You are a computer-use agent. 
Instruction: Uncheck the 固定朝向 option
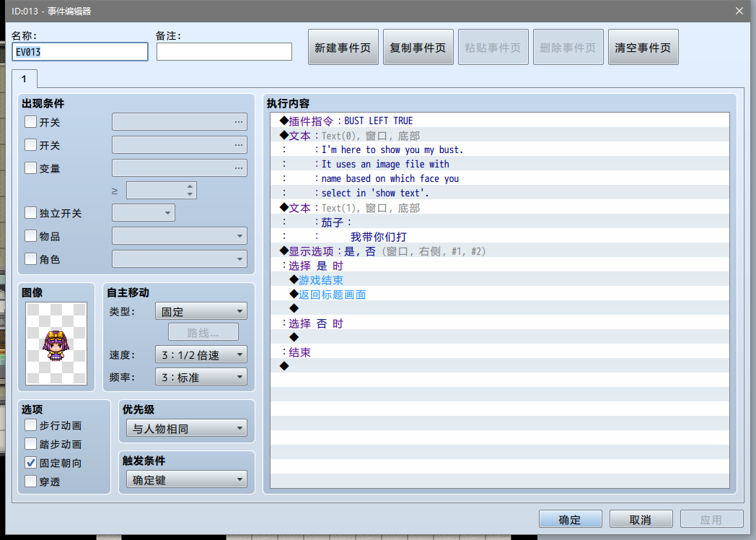(x=30, y=463)
